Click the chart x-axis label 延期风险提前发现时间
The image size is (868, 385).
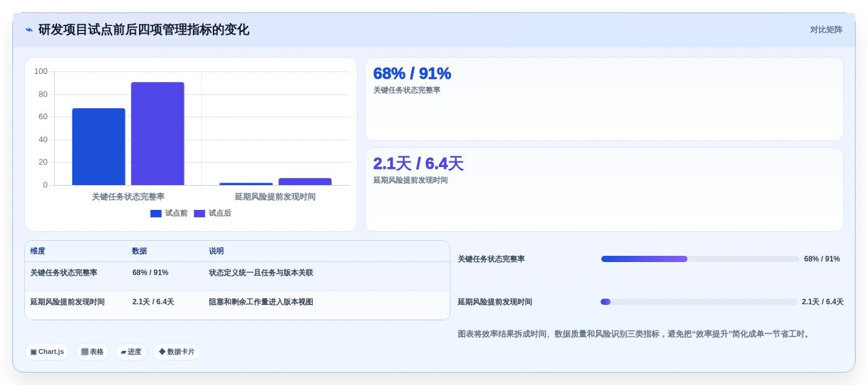[275, 197]
